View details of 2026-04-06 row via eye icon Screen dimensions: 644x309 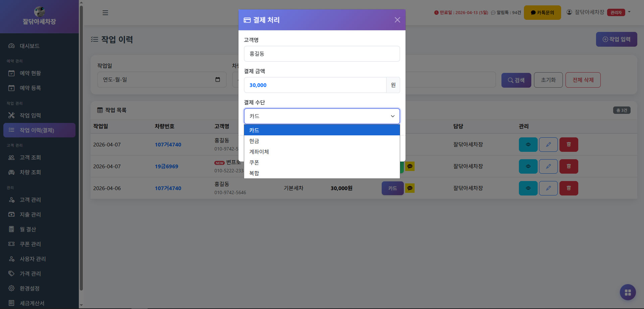point(528,188)
